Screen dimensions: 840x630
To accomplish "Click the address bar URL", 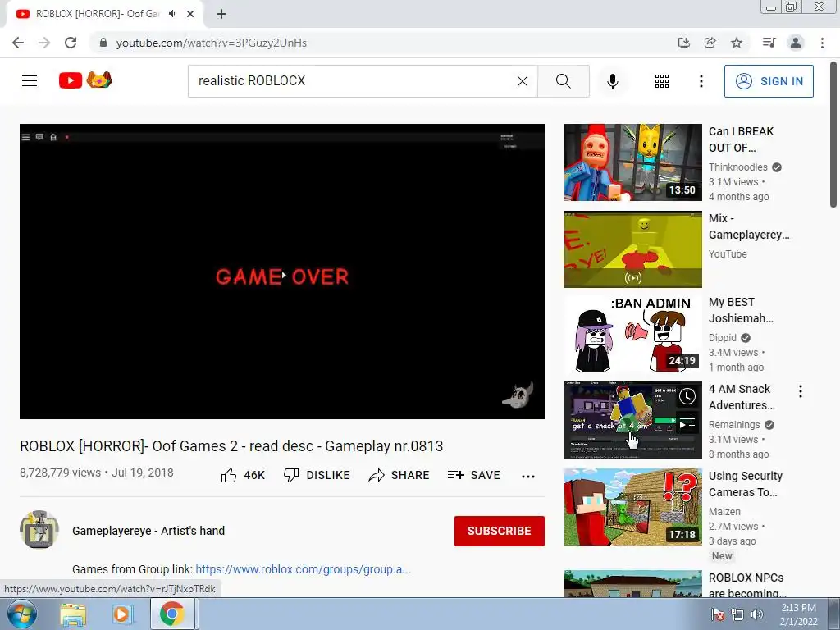I will [211, 43].
